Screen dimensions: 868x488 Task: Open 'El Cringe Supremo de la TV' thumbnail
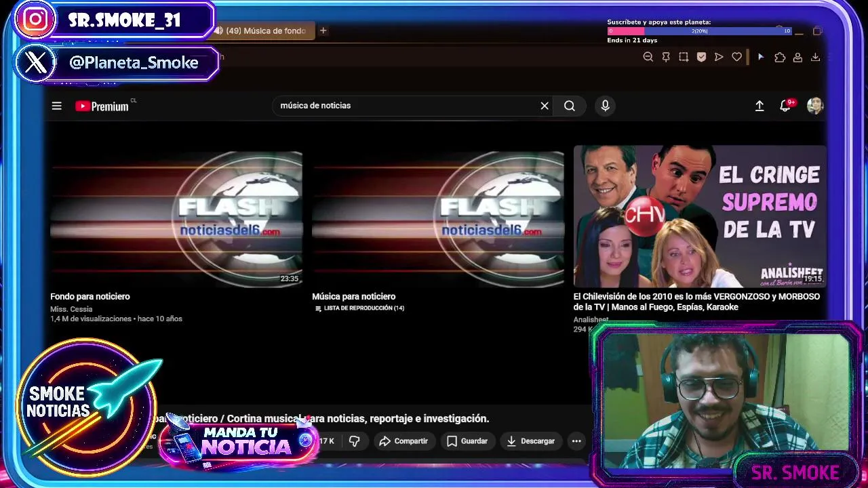[700, 216]
